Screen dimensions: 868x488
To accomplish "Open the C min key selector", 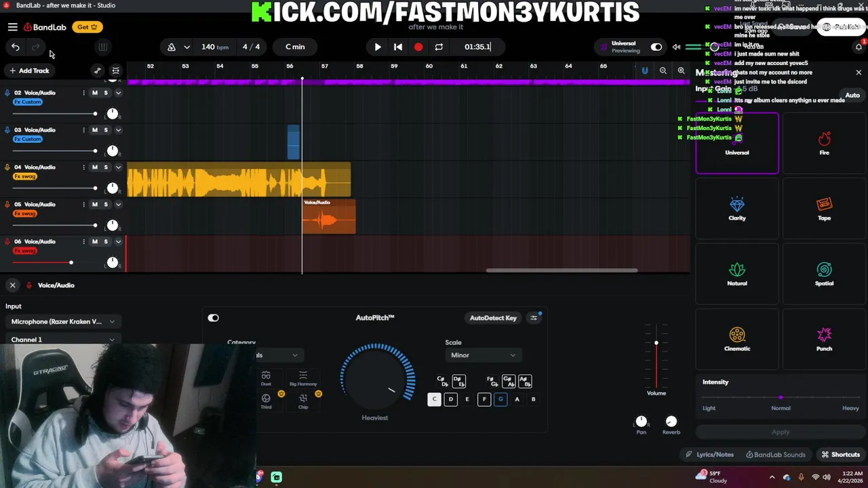I will pyautogui.click(x=295, y=47).
